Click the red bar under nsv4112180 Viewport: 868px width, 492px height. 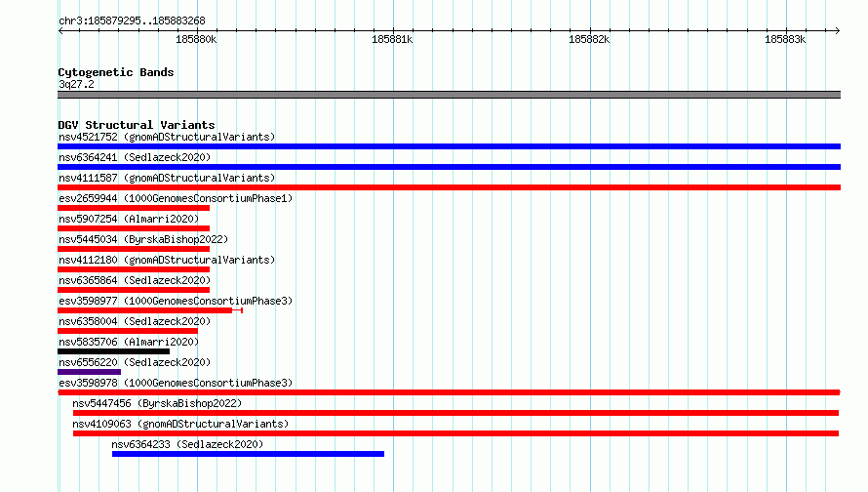pos(134,269)
